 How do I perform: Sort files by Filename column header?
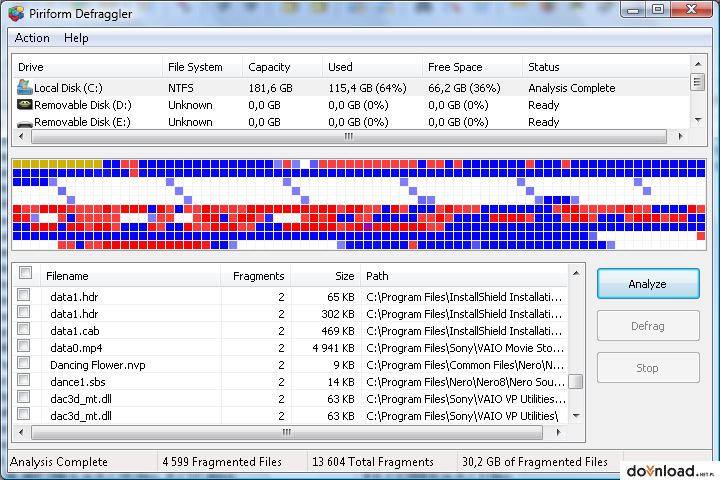(x=130, y=276)
